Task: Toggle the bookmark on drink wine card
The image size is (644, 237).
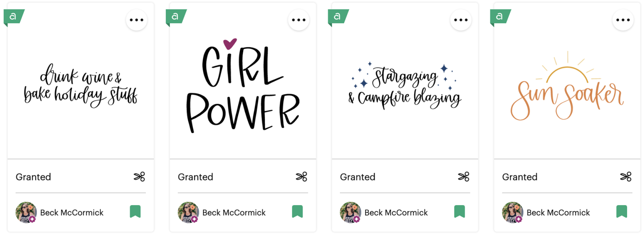Action: pyautogui.click(x=135, y=211)
